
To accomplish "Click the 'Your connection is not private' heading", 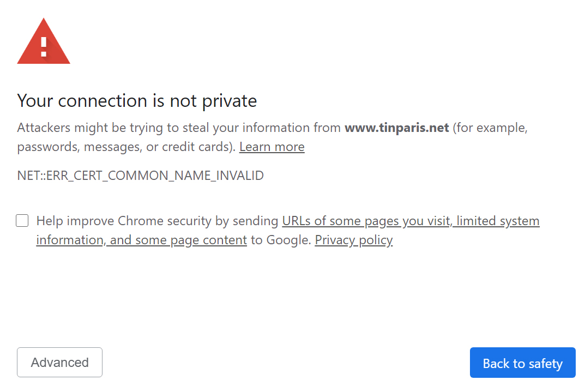I will (137, 101).
